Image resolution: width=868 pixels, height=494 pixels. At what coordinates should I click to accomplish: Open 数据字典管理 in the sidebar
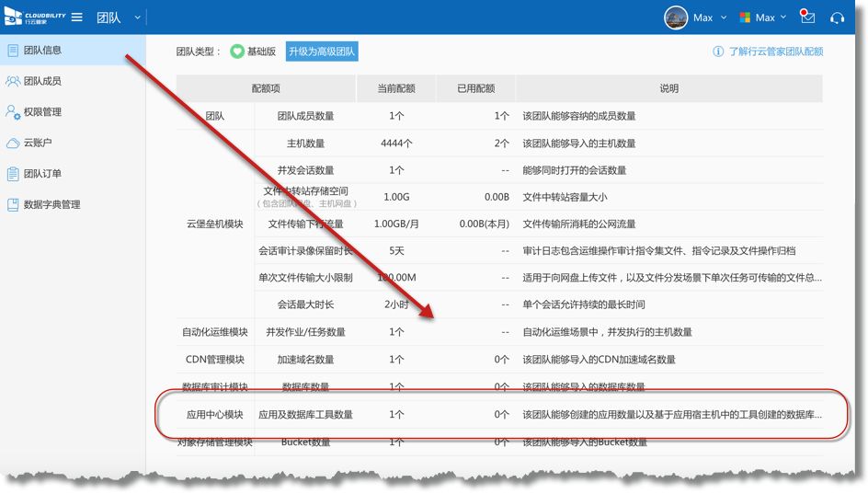tap(73, 204)
